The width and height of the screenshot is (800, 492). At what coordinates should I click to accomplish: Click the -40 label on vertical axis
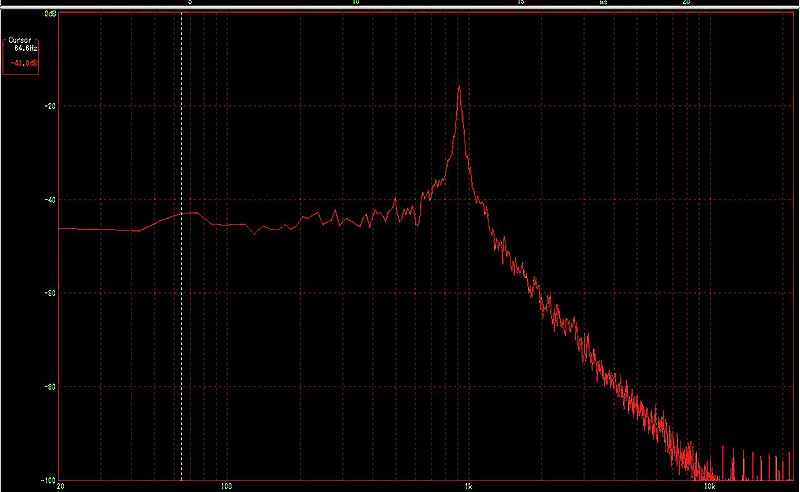pyautogui.click(x=50, y=200)
